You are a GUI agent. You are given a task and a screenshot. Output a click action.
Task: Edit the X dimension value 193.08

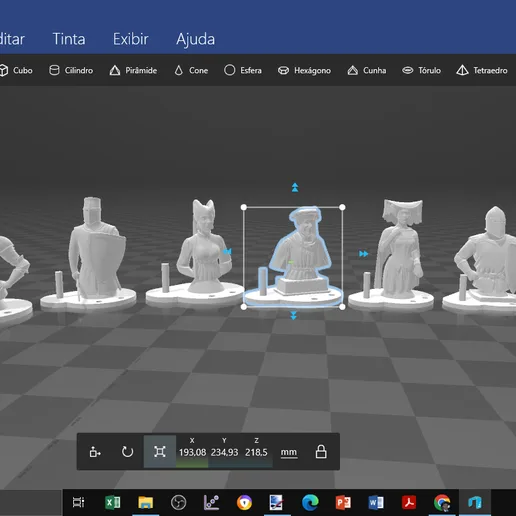click(x=192, y=452)
